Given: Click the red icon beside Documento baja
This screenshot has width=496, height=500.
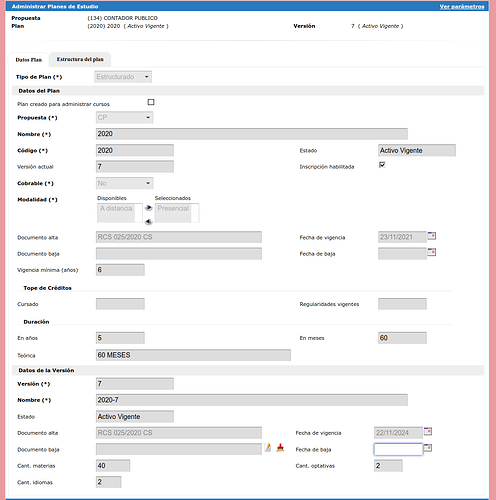Looking at the screenshot, I should point(280,448).
